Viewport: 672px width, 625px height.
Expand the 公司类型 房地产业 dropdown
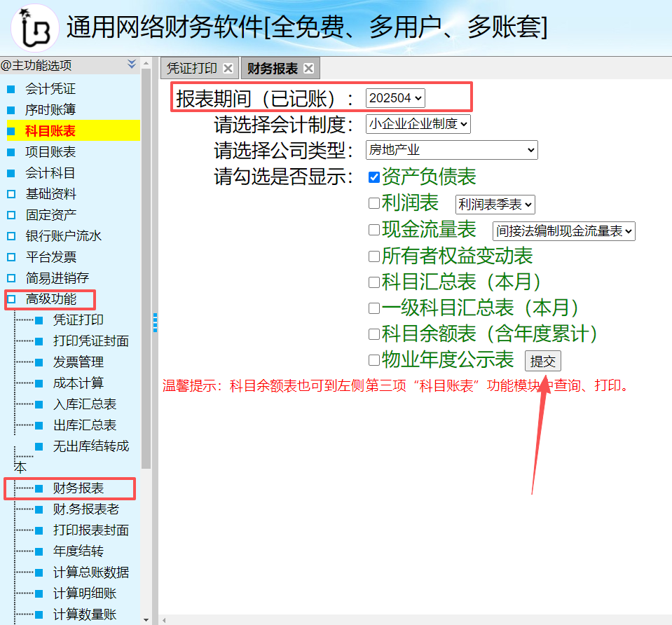tap(451, 150)
